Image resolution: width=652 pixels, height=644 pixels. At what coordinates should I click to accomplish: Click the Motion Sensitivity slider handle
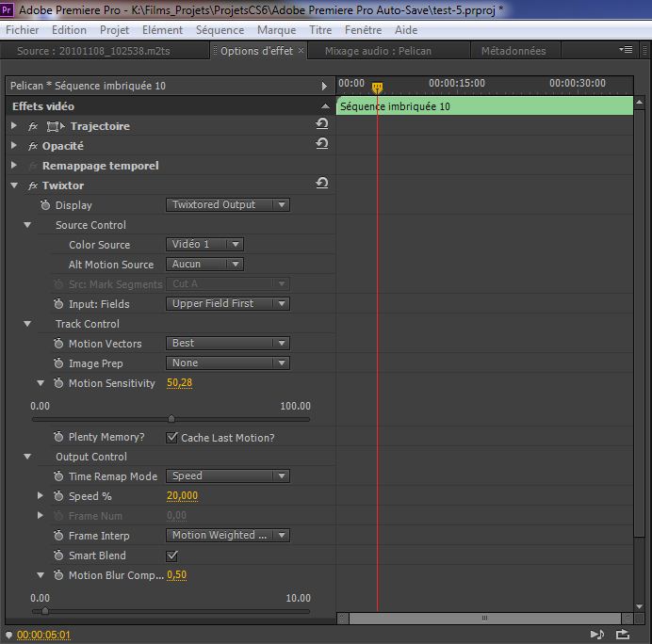[x=171, y=419]
